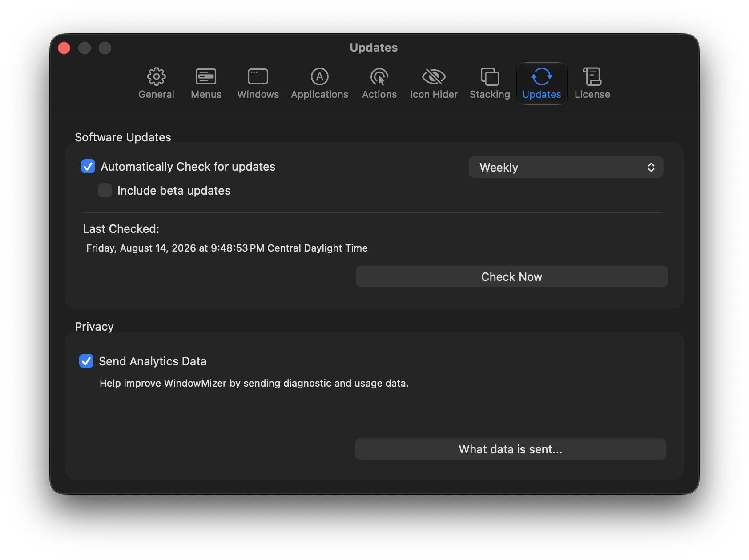The image size is (749, 560).
Task: Click the What data is sent button
Action: 510,449
